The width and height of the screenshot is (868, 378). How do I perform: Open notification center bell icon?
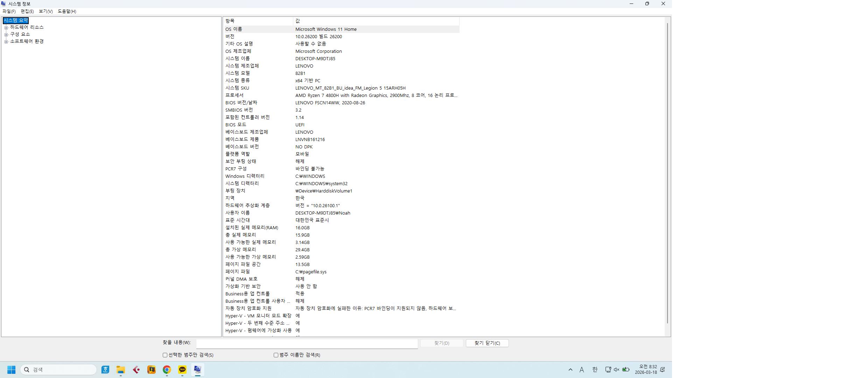[663, 370]
